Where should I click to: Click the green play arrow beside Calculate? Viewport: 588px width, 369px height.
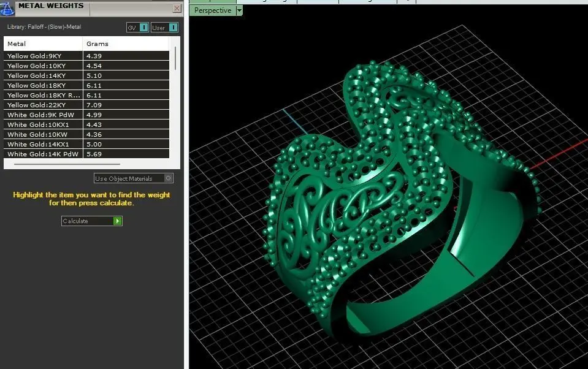click(117, 221)
